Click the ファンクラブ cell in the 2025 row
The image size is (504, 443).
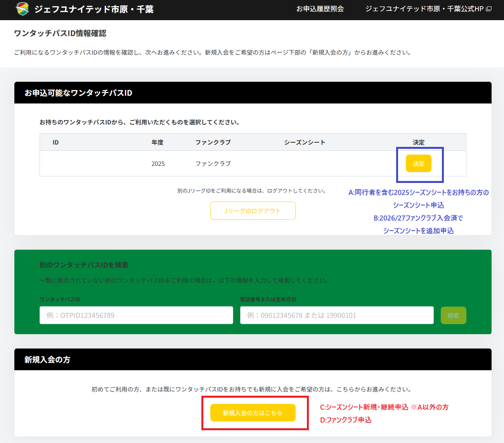pos(213,164)
